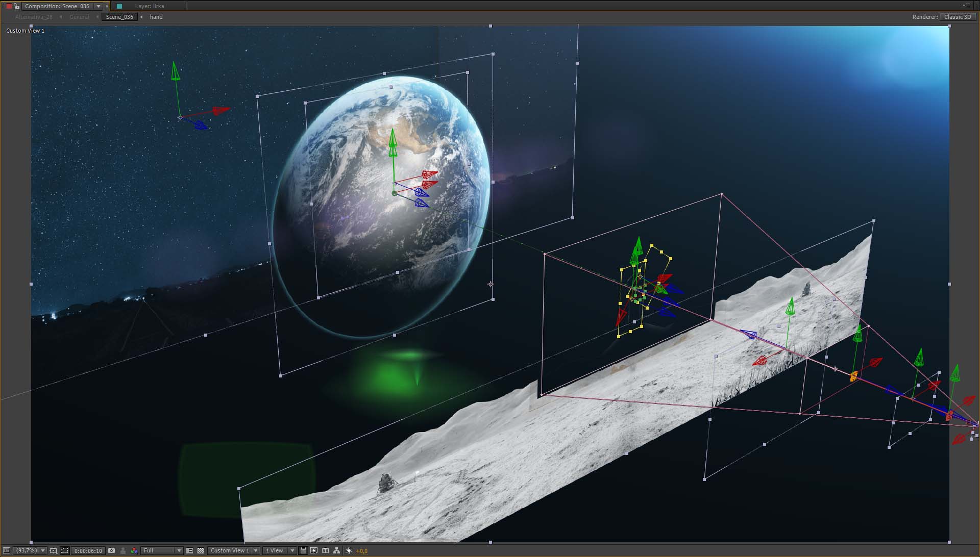Open the Full resolution dropdown
This screenshot has height=557, width=980.
pyautogui.click(x=162, y=550)
